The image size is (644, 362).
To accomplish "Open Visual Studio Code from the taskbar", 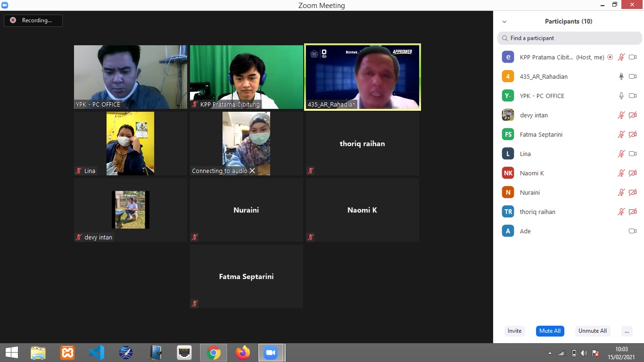I will [x=97, y=353].
